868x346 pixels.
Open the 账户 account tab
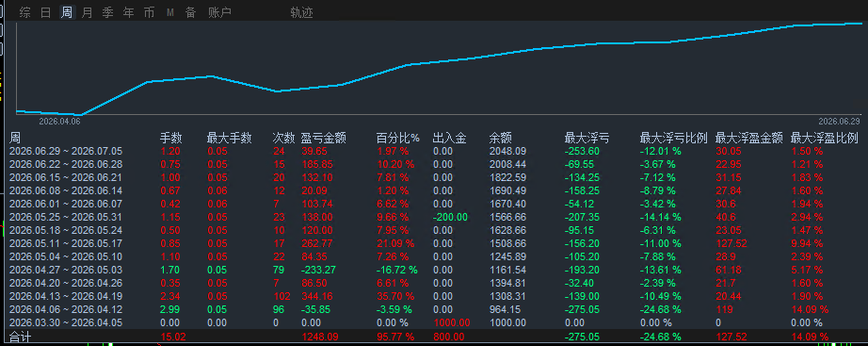219,13
